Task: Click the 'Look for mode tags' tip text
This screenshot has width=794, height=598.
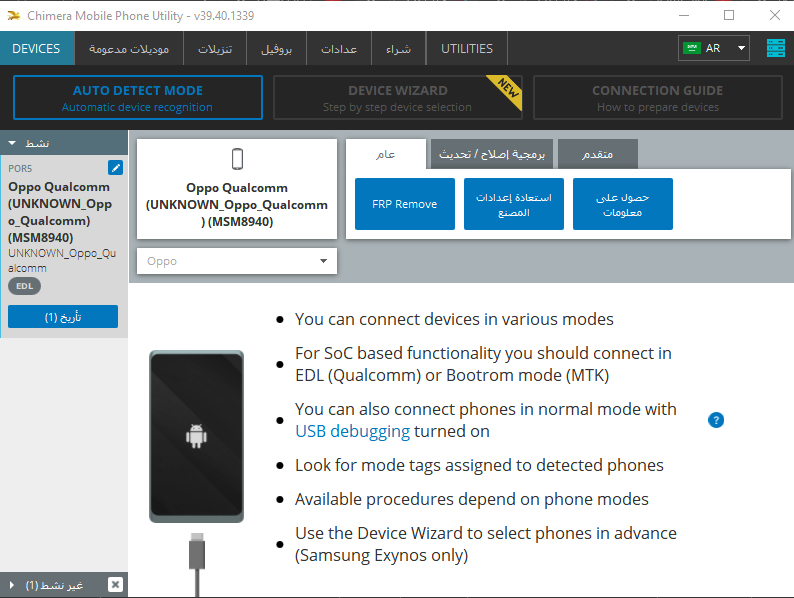Action: click(479, 465)
